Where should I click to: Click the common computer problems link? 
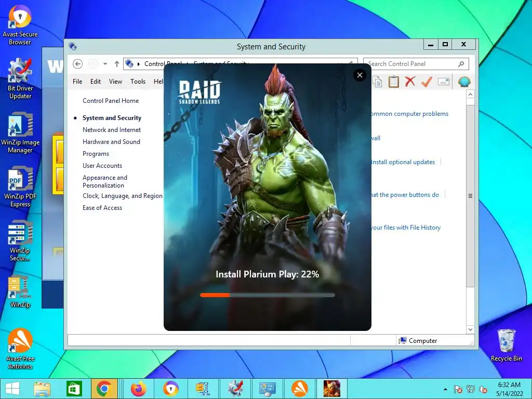(x=410, y=114)
